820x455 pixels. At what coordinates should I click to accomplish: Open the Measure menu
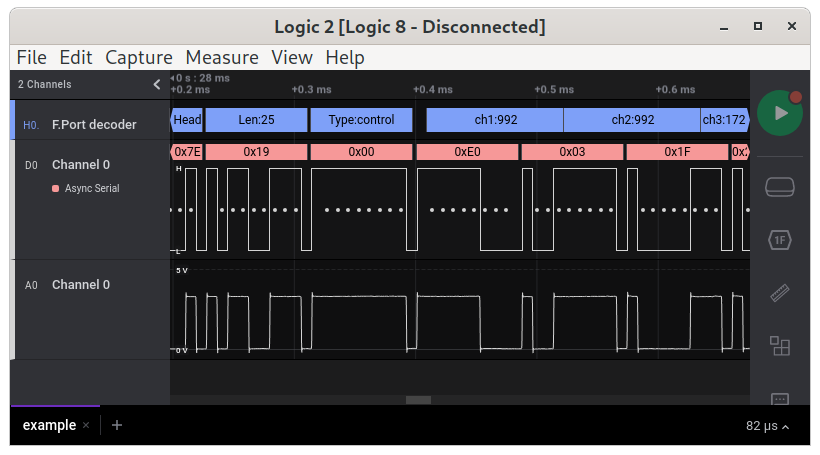click(222, 58)
